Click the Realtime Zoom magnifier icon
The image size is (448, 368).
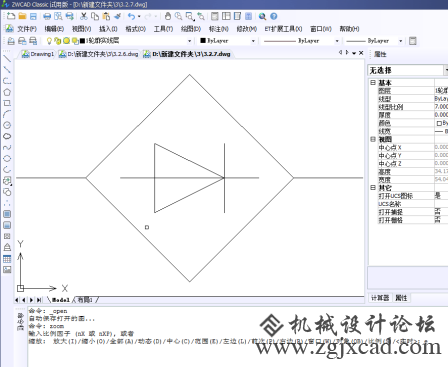point(178,16)
